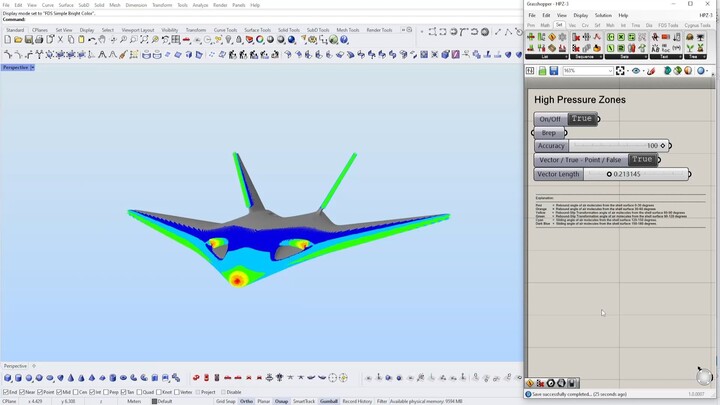Toggle the Vector/Point boolean value
The width and height of the screenshot is (720, 405).
(x=642, y=160)
